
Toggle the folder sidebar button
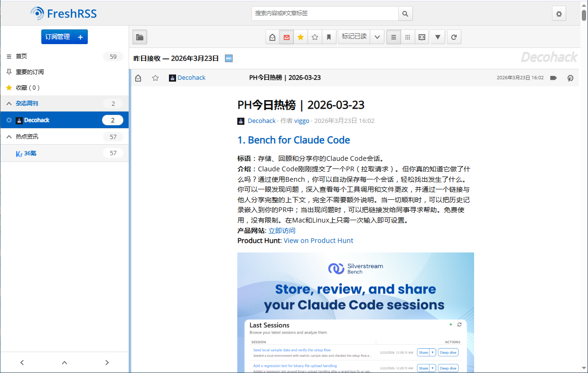tap(139, 37)
